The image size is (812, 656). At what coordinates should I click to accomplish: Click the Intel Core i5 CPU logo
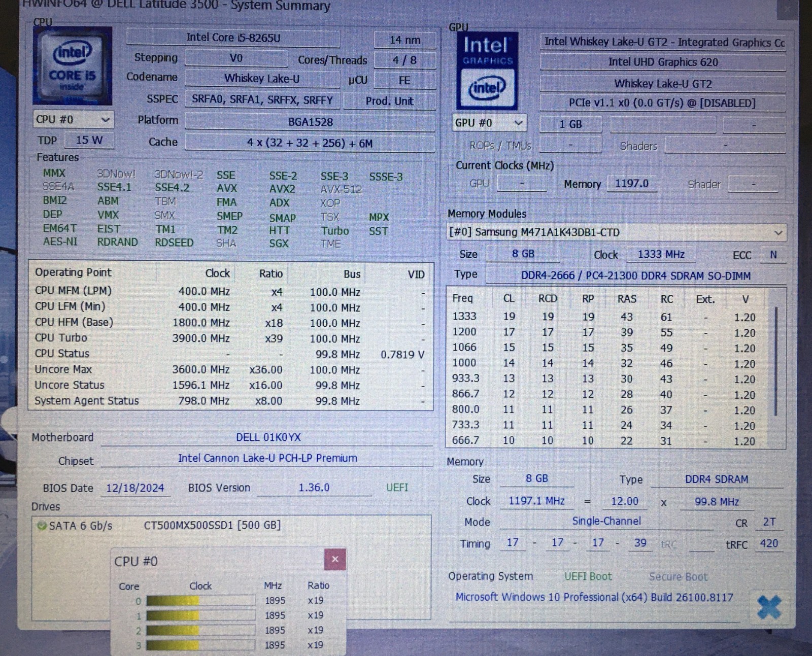coord(72,65)
